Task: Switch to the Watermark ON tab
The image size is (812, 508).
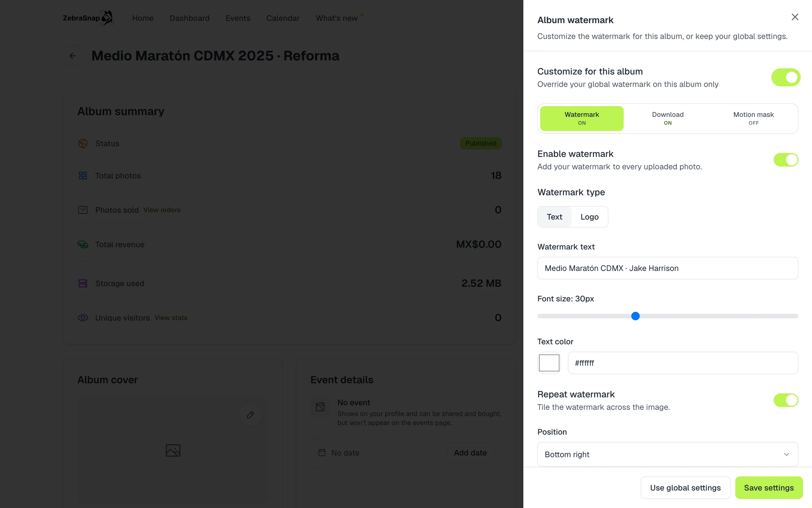Action: click(x=582, y=118)
